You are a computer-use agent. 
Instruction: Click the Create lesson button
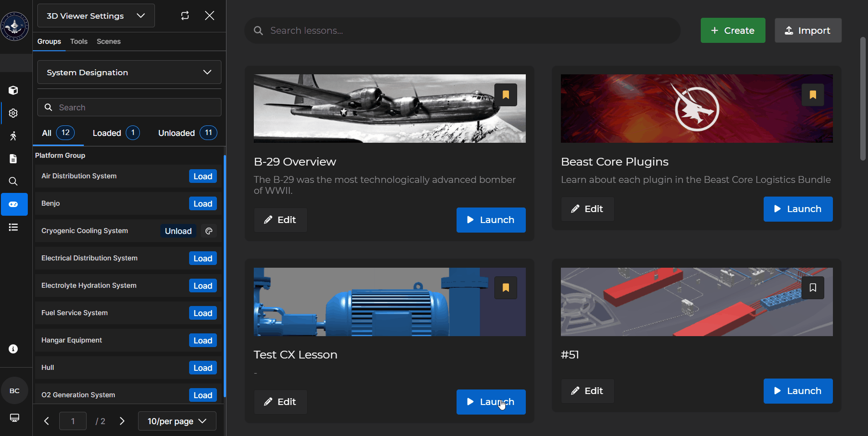click(733, 31)
